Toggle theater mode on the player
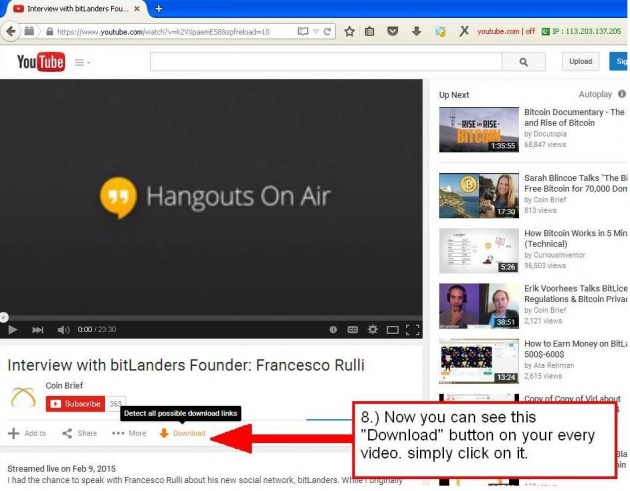The image size is (630, 491). [393, 330]
